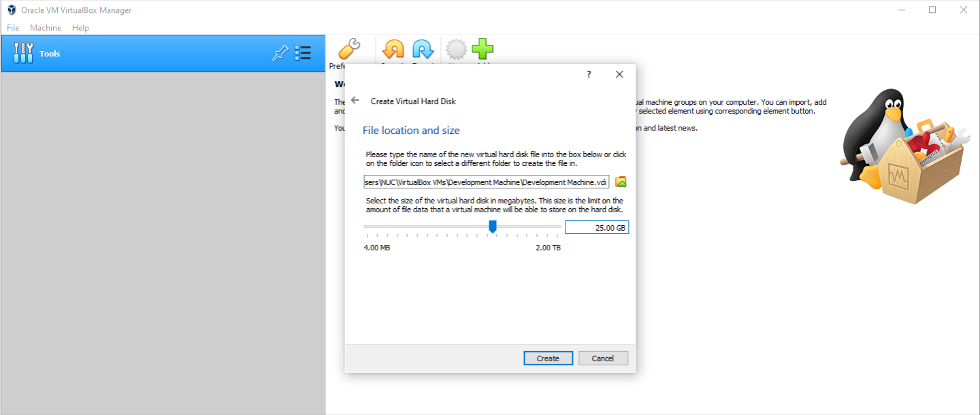Screen dimensions: 980x415
Task: Select the Tools item in the sidebar
Action: [163, 53]
